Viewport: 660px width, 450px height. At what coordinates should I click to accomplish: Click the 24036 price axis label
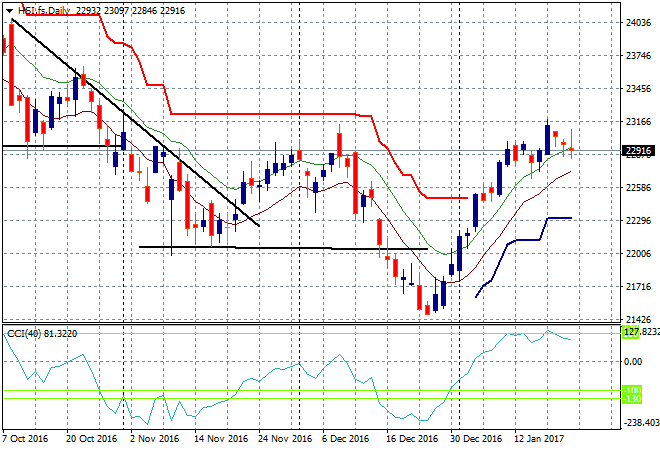[x=639, y=23]
